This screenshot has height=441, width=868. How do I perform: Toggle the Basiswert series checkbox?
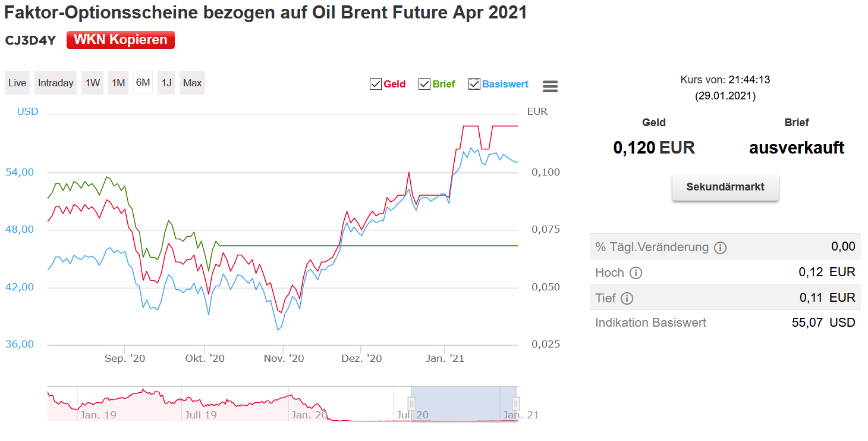(474, 84)
